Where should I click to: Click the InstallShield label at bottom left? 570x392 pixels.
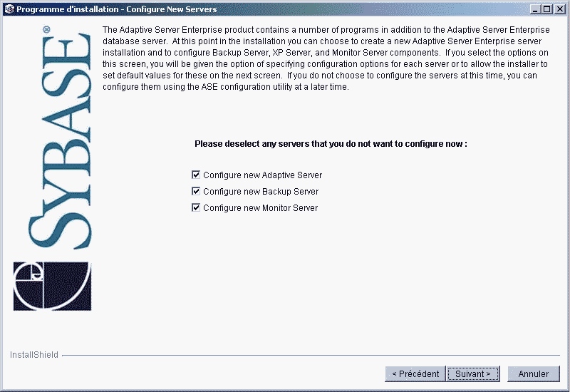click(33, 354)
